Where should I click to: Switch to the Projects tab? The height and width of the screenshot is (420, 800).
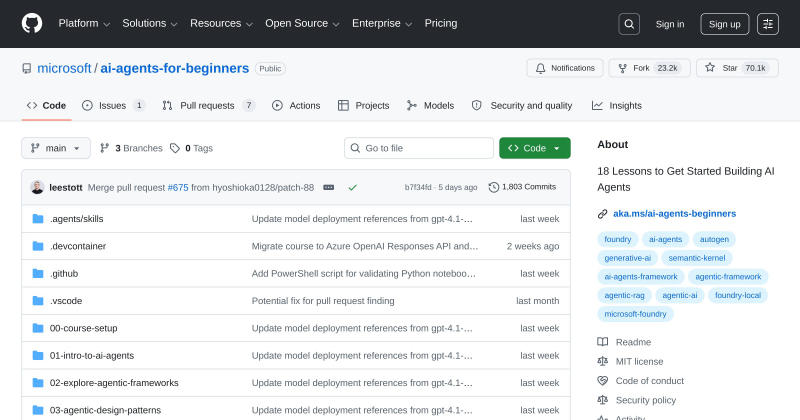[x=363, y=106]
